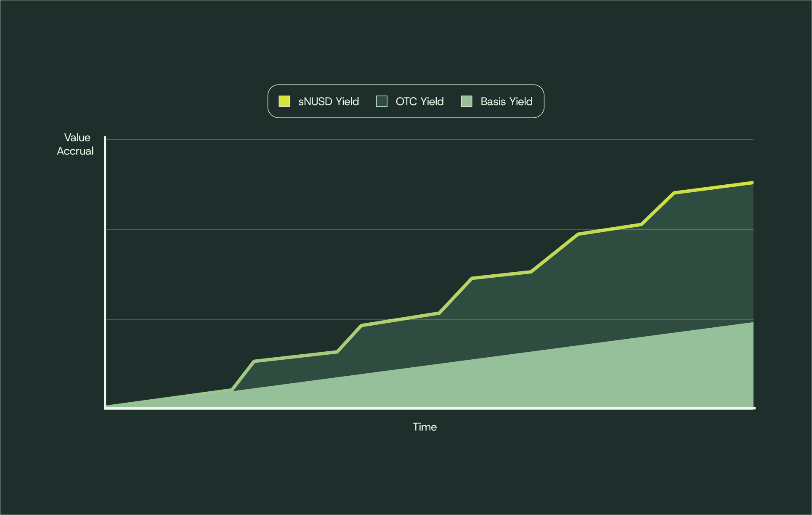The image size is (812, 515).
Task: Click the light green Basis Yield area
Action: pyautogui.click(x=547, y=379)
